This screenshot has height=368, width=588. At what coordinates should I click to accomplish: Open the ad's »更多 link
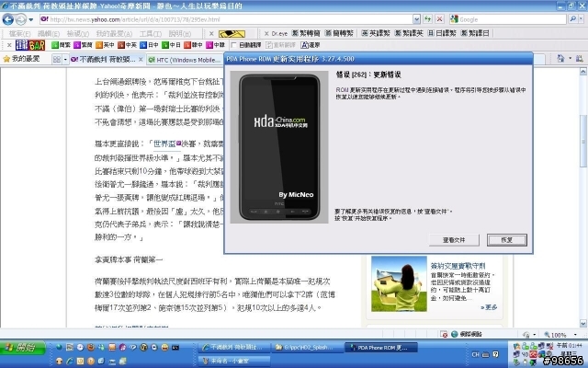point(489,307)
